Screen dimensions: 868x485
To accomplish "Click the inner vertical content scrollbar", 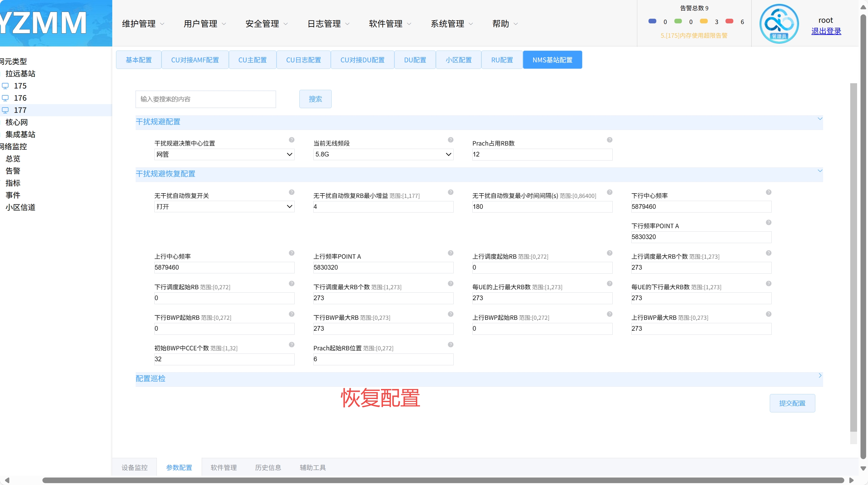I will [853, 258].
